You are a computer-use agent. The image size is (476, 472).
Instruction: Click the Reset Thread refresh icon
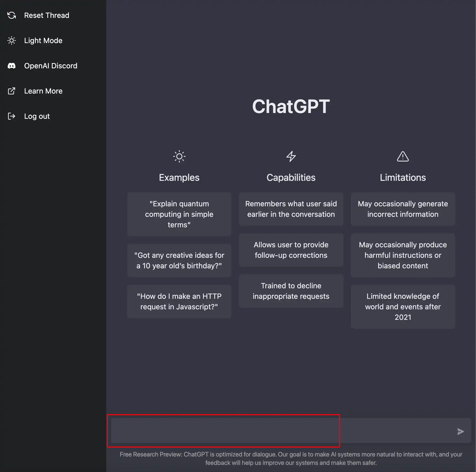pyautogui.click(x=12, y=15)
